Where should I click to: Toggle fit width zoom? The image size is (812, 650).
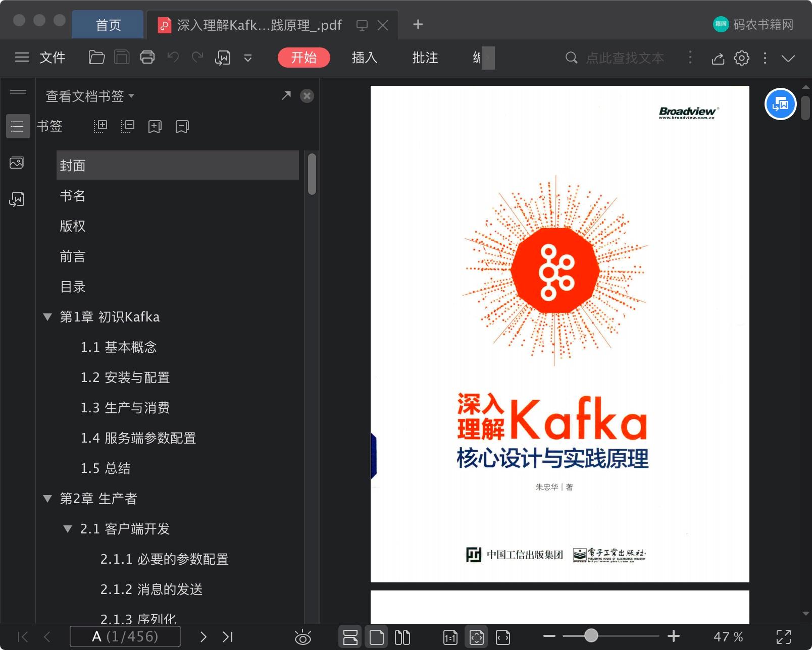[503, 637]
